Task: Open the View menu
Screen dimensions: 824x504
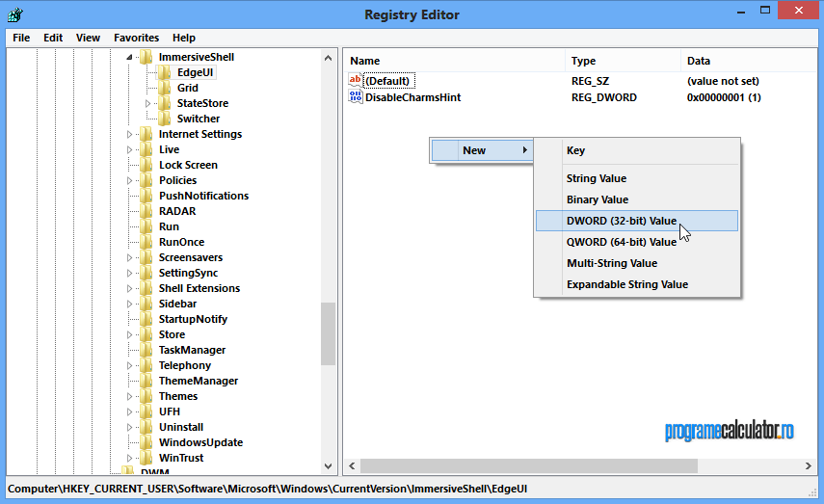Action: pyautogui.click(x=88, y=38)
